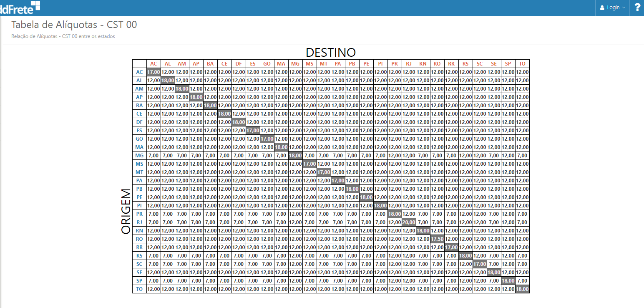Click the highlighted 17,00 cell in SC row
Image resolution: width=644 pixels, height=308 pixels.
pyautogui.click(x=480, y=264)
